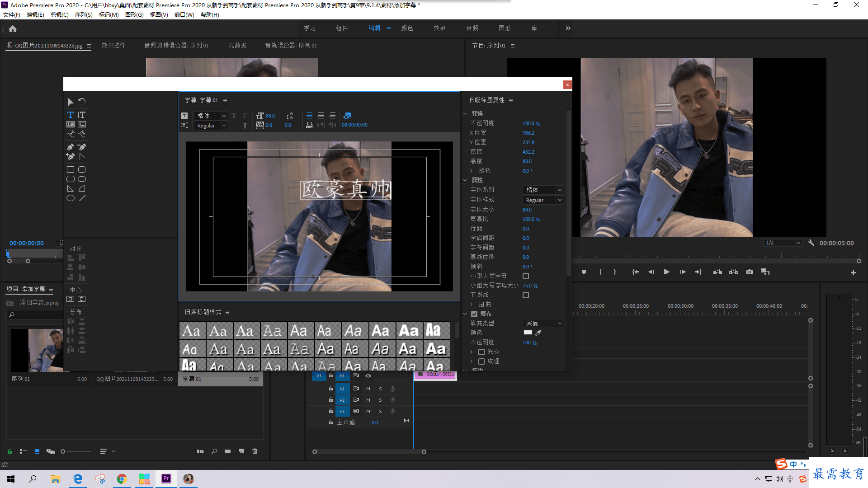Image resolution: width=868 pixels, height=488 pixels.
Task: Select the Add Anchor Point tool
Action: 71,156
